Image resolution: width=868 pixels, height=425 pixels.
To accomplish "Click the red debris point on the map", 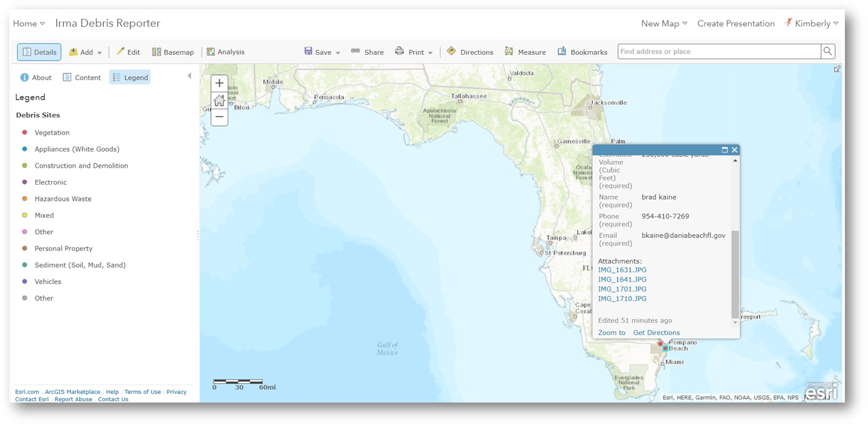I will (660, 344).
